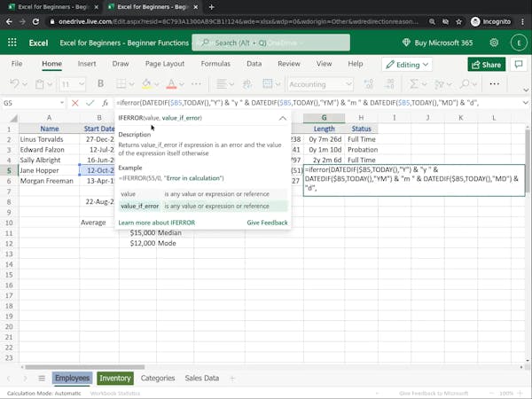The image size is (532, 399).
Task: Expand the Borders dropdown arrow
Action: coord(131,84)
